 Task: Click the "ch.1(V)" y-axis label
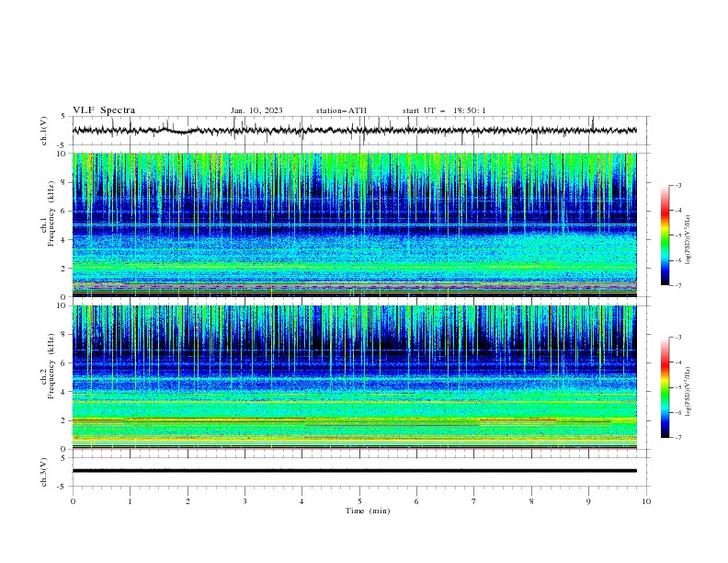(44, 131)
